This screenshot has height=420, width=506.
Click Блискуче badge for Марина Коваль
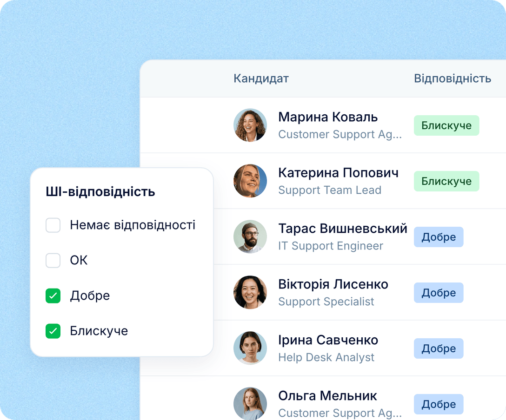446,125
